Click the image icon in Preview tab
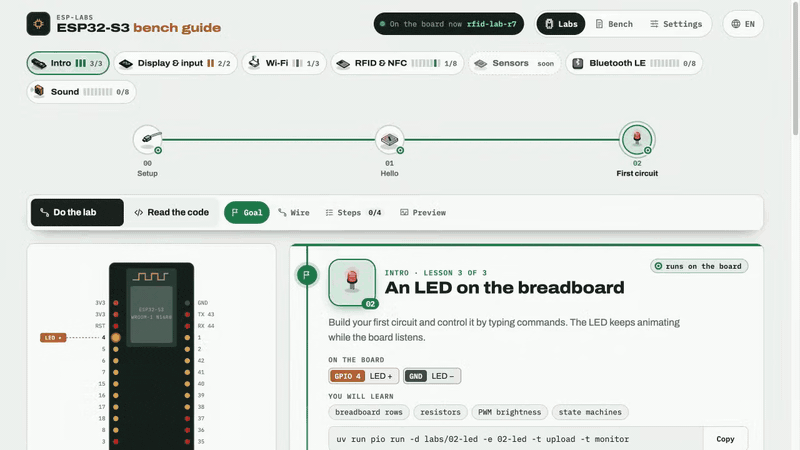 (404, 212)
